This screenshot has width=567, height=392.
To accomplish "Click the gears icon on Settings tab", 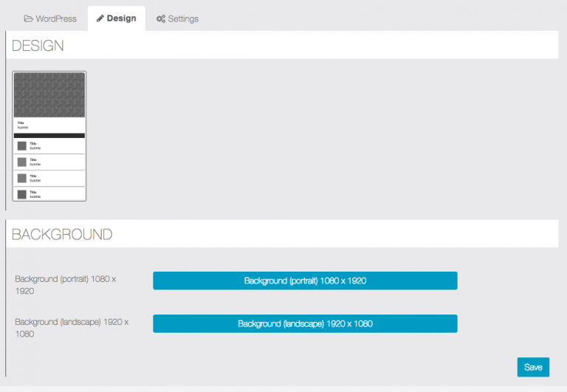I will (160, 18).
